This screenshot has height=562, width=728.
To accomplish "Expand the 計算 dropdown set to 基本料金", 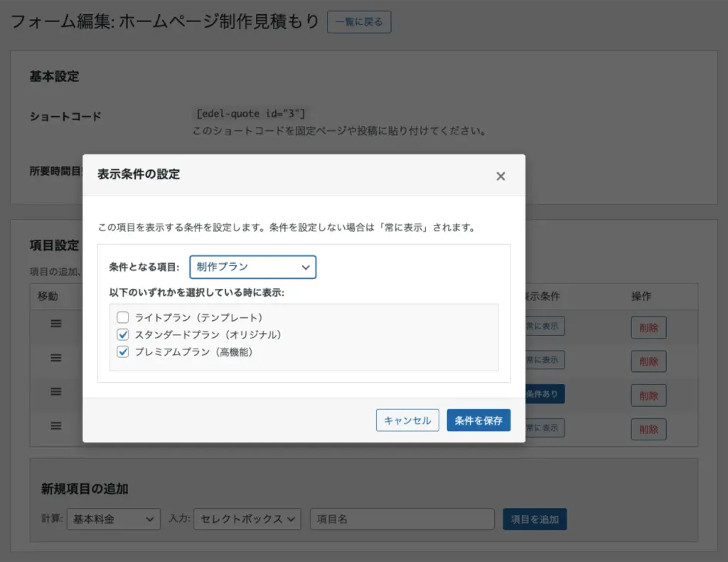I will [x=113, y=519].
